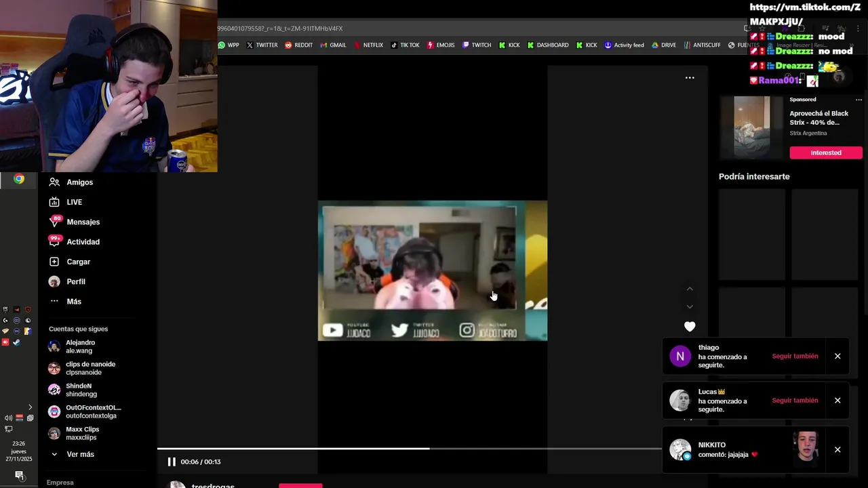This screenshot has height=488, width=868.
Task: Open the DRIVE bookmark
Action: click(x=663, y=45)
